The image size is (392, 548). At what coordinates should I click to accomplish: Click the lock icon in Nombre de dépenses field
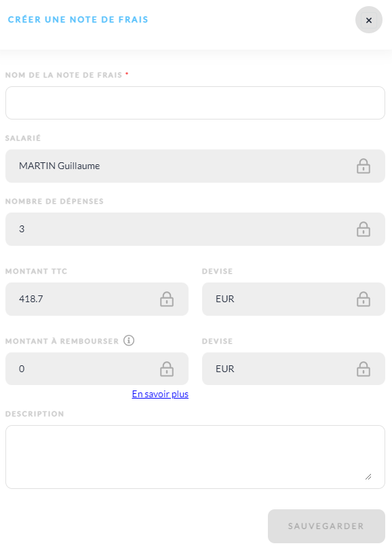[x=363, y=230]
